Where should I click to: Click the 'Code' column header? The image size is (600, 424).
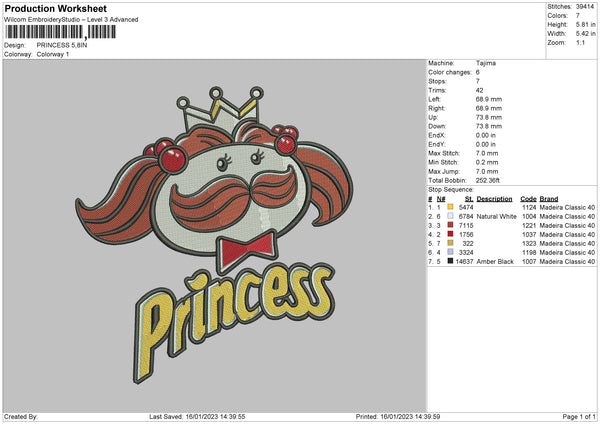coord(528,199)
